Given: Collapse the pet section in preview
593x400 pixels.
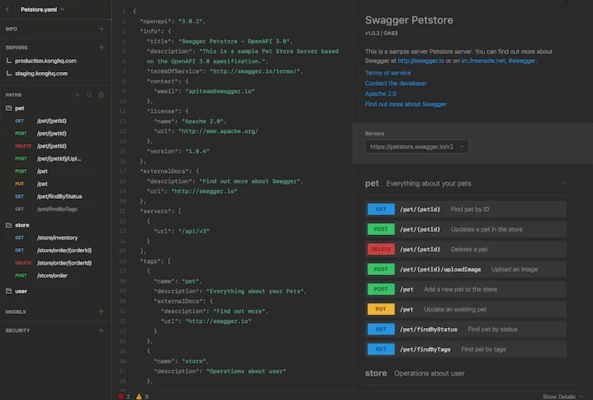Looking at the screenshot, I should pos(564,183).
